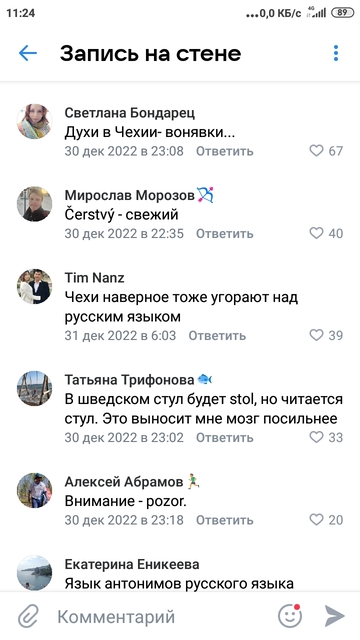Attach a file with the paperclip icon
Viewport: 360px width, 640px height.
tap(28, 616)
